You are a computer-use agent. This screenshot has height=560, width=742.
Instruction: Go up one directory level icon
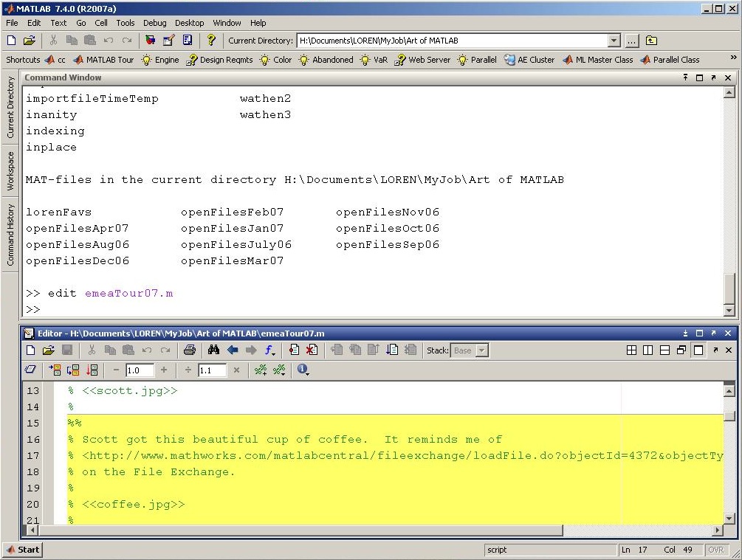pyautogui.click(x=651, y=41)
